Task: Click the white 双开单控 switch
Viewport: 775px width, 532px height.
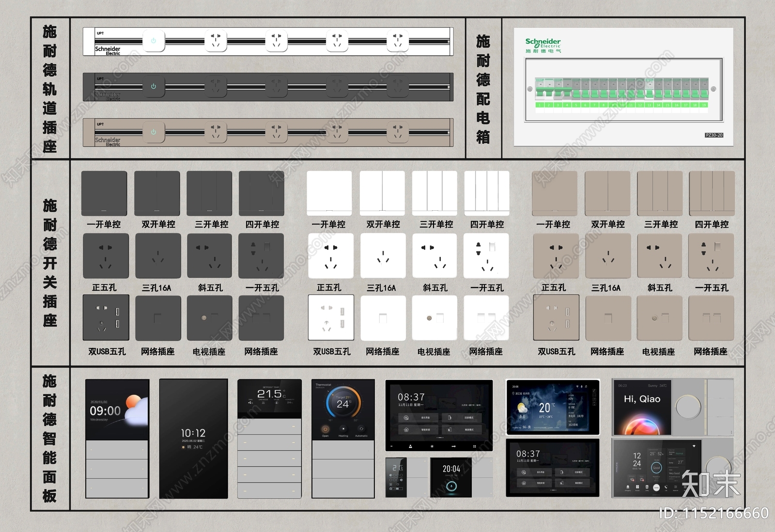Action: pos(382,193)
